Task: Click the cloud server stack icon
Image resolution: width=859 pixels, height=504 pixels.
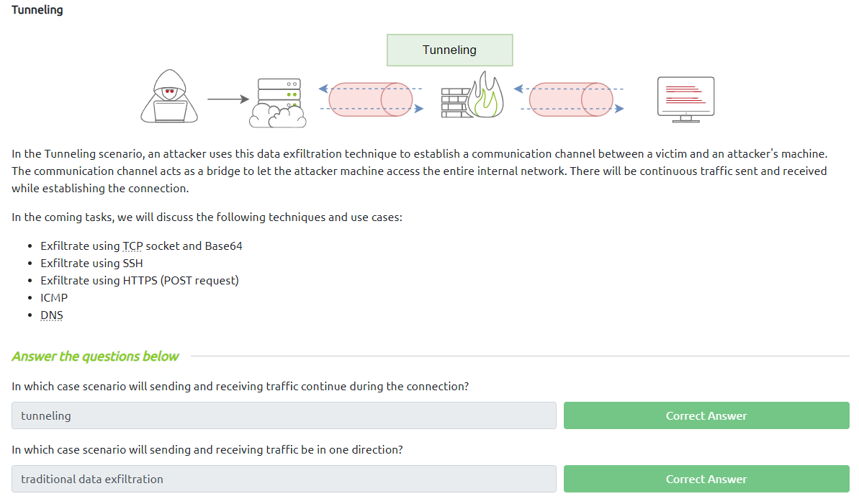Action: [278, 102]
